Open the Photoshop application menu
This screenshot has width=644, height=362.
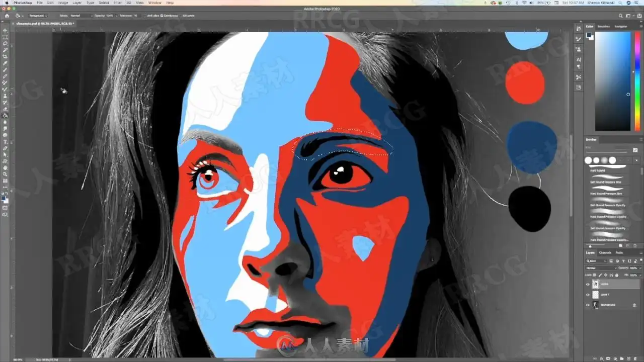[x=22, y=3]
